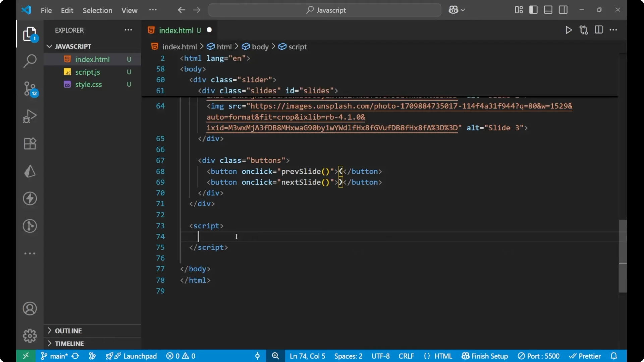Viewport: 644px width, 362px height.
Task: Click Finish Setup in the status bar
Action: tap(484, 356)
